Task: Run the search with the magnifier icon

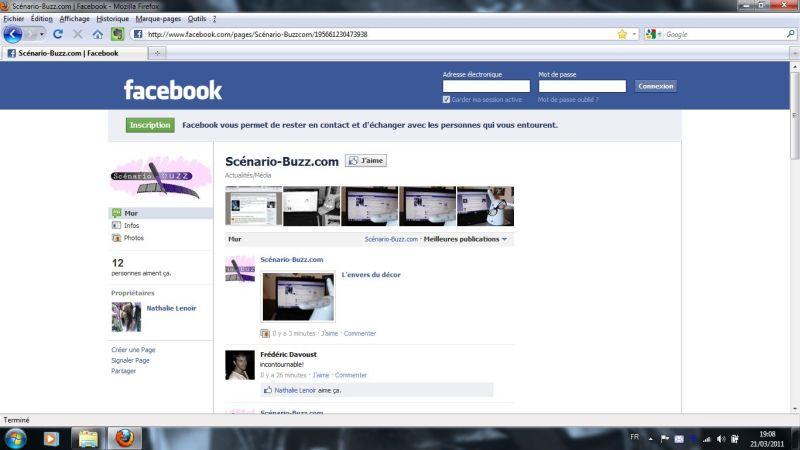Action: [x=790, y=34]
